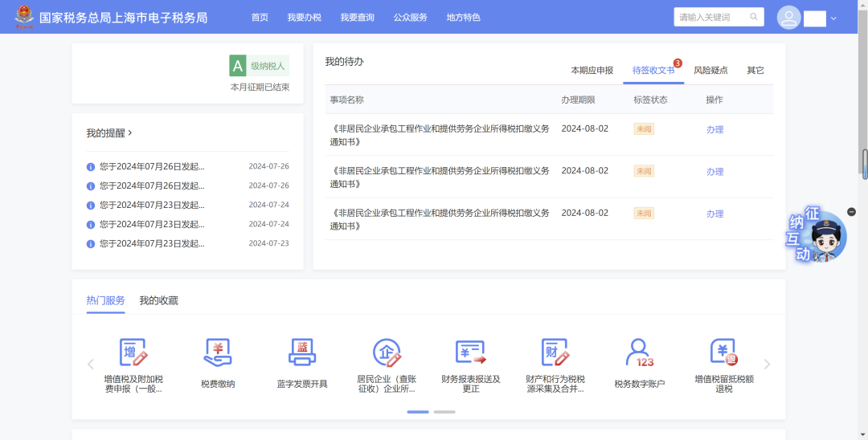Click 办理 for the first notice
868x440 pixels.
coord(714,130)
